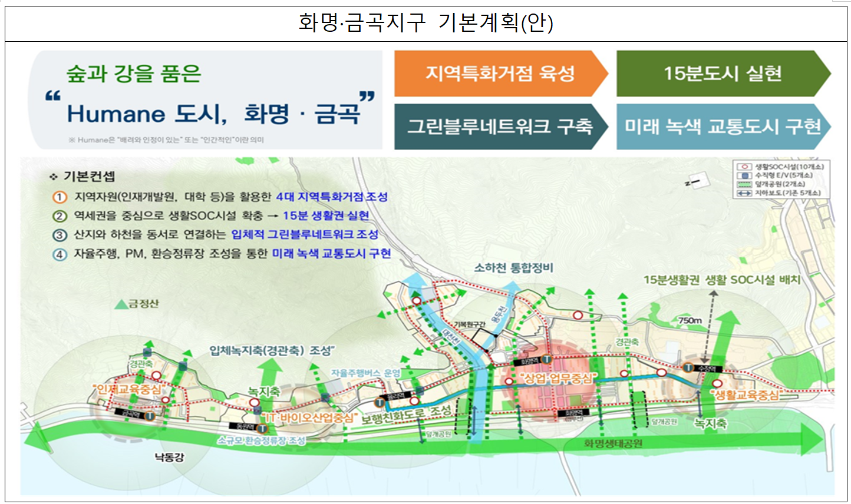Click the 동원역 T transit icon
851x504 pixels.
click(262, 427)
